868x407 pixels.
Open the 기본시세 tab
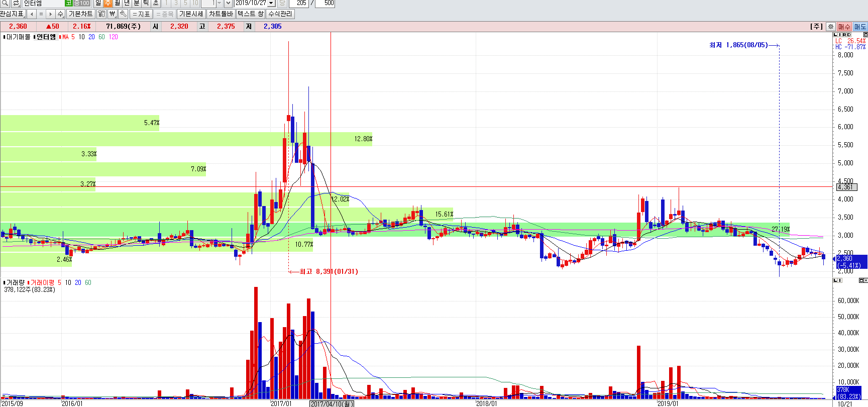click(x=191, y=14)
